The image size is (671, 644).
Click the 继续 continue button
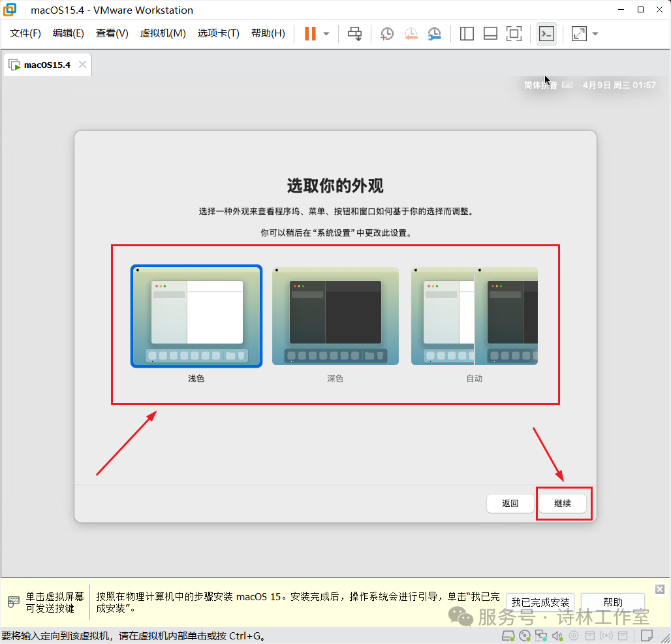[x=562, y=504]
